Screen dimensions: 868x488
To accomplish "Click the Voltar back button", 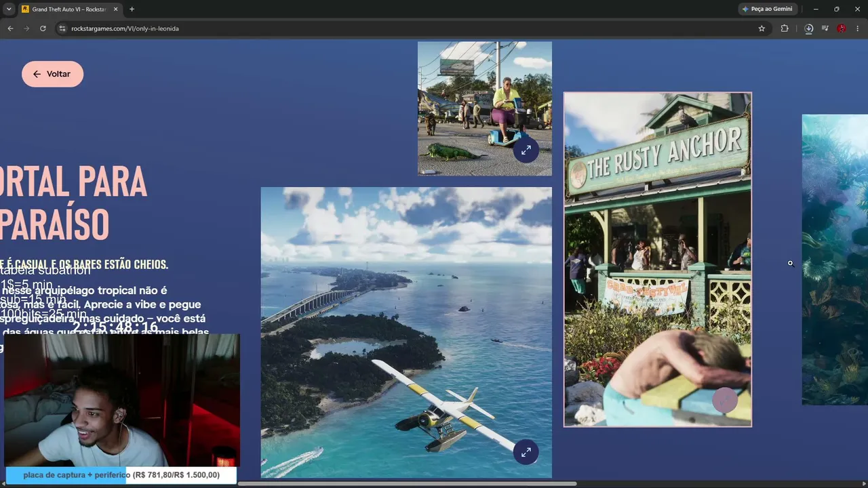I will coord(52,74).
